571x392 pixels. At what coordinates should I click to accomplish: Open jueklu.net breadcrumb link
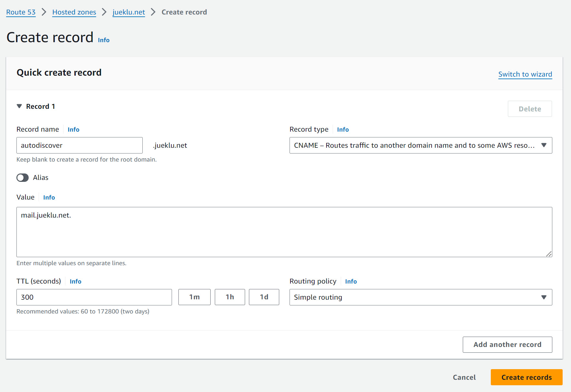[128, 12]
